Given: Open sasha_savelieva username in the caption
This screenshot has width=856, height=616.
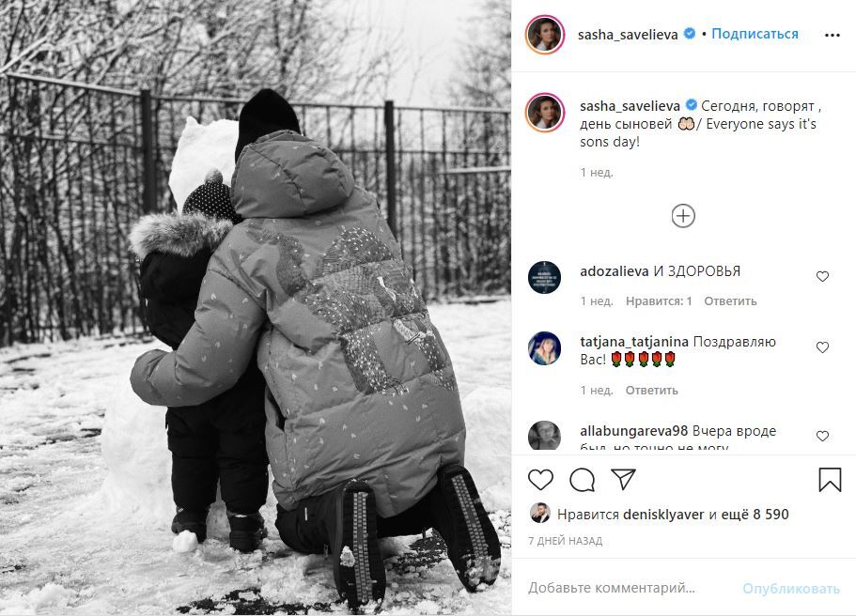Looking at the screenshot, I should click(x=630, y=106).
